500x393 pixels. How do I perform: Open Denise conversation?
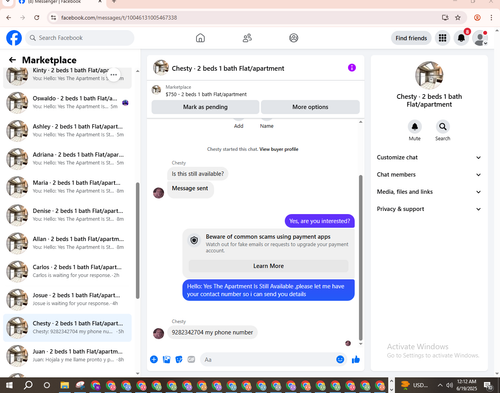[x=67, y=215]
